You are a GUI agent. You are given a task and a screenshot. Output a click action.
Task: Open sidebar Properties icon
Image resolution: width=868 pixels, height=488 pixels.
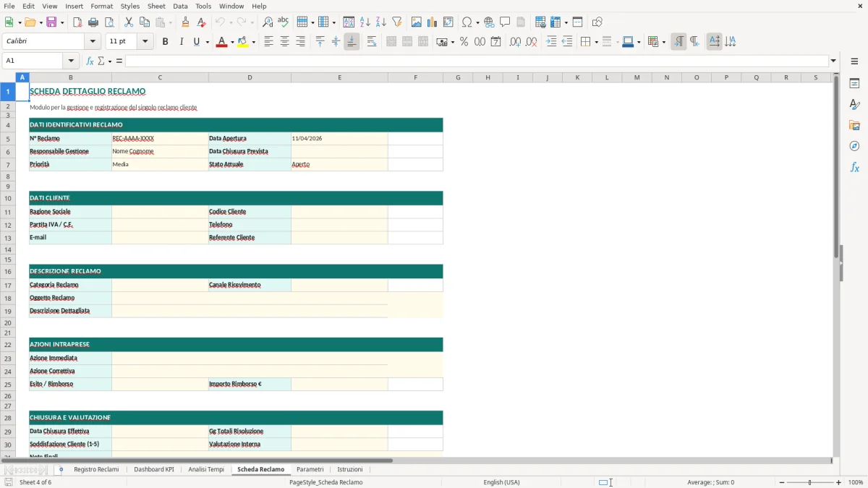[x=854, y=83]
